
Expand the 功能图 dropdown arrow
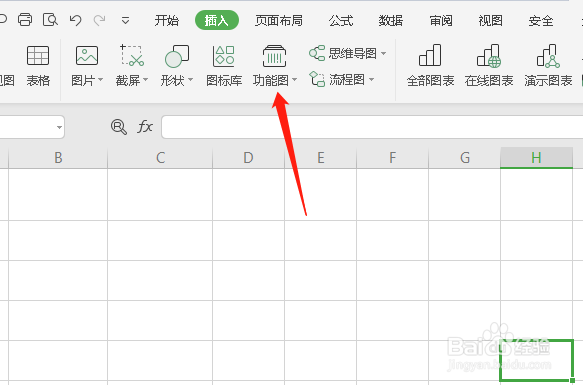tap(294, 80)
